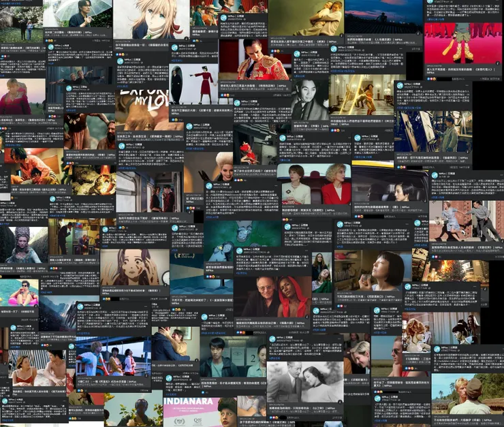Viewport: 504px width, 427px height.
Task: Open three-dot menu above two women in car
Action: tap(348, 138)
